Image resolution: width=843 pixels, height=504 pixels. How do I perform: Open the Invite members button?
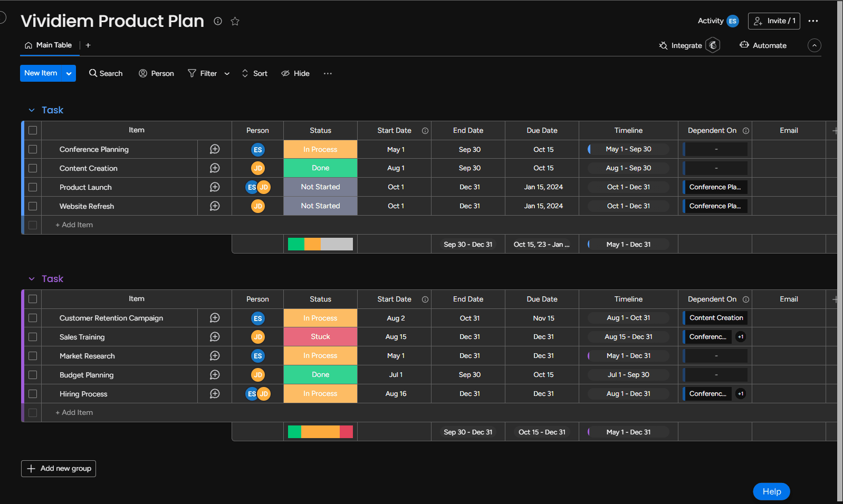[x=774, y=21]
